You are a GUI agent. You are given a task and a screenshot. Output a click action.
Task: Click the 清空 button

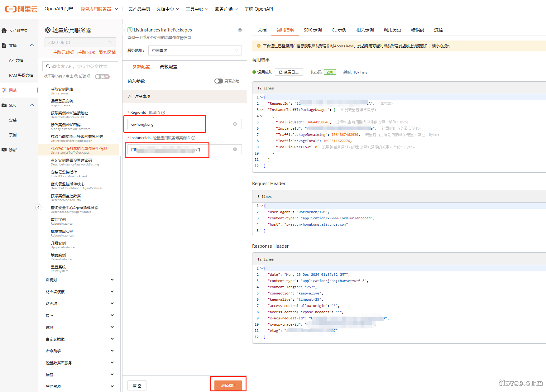click(x=137, y=386)
